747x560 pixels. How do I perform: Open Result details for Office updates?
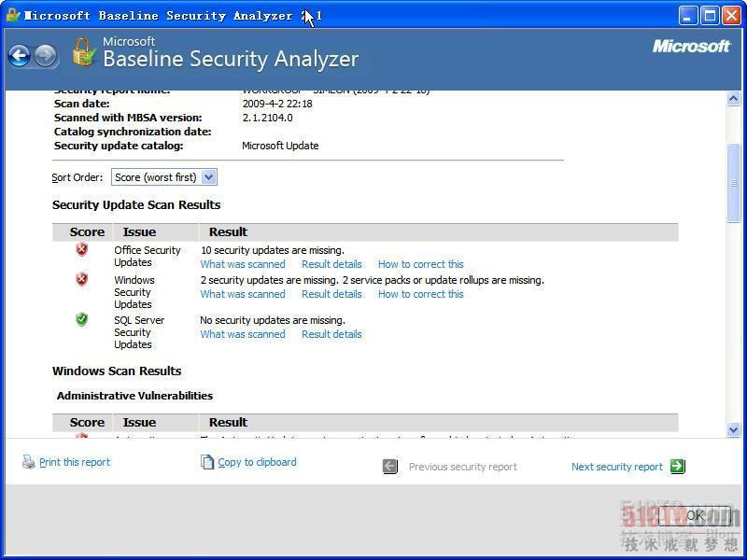coord(331,264)
